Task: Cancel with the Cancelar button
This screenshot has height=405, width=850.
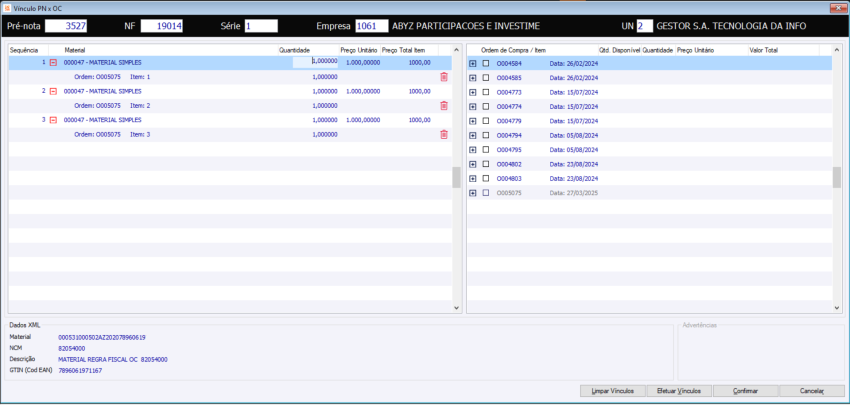Action: pyautogui.click(x=812, y=391)
